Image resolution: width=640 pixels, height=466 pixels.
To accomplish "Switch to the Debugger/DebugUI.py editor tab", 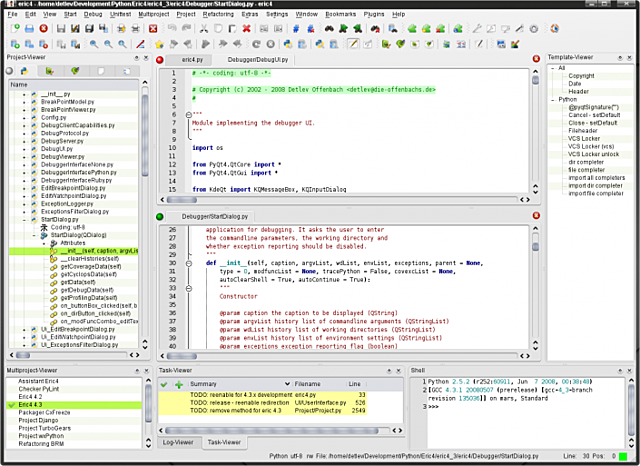I will click(257, 61).
